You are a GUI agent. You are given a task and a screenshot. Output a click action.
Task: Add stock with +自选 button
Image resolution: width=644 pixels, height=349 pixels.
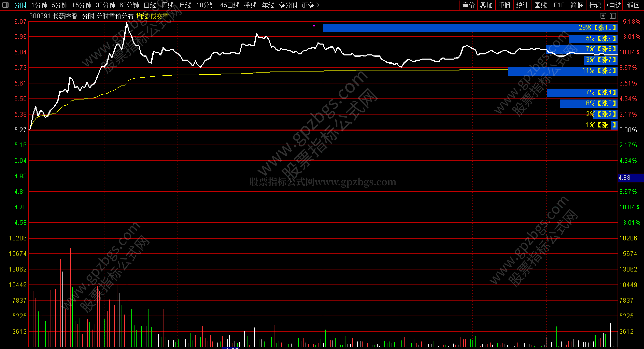click(x=613, y=5)
